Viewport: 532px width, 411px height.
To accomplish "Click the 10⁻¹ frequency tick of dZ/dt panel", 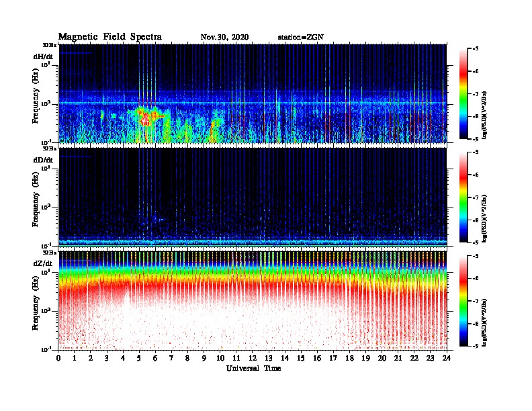I will point(46,349).
